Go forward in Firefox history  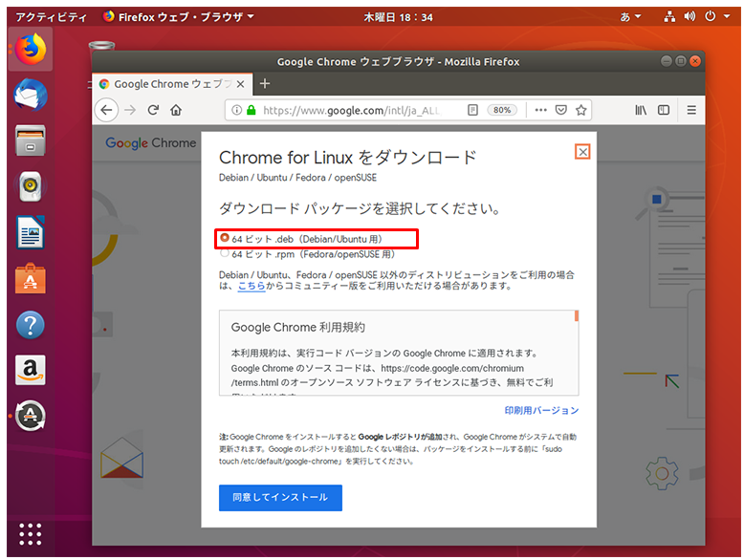[130, 110]
